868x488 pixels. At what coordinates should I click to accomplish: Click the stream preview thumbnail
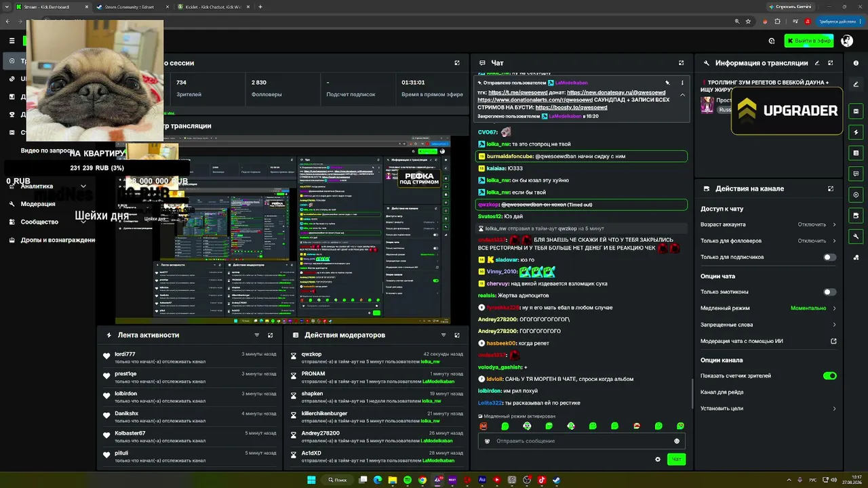(282, 229)
